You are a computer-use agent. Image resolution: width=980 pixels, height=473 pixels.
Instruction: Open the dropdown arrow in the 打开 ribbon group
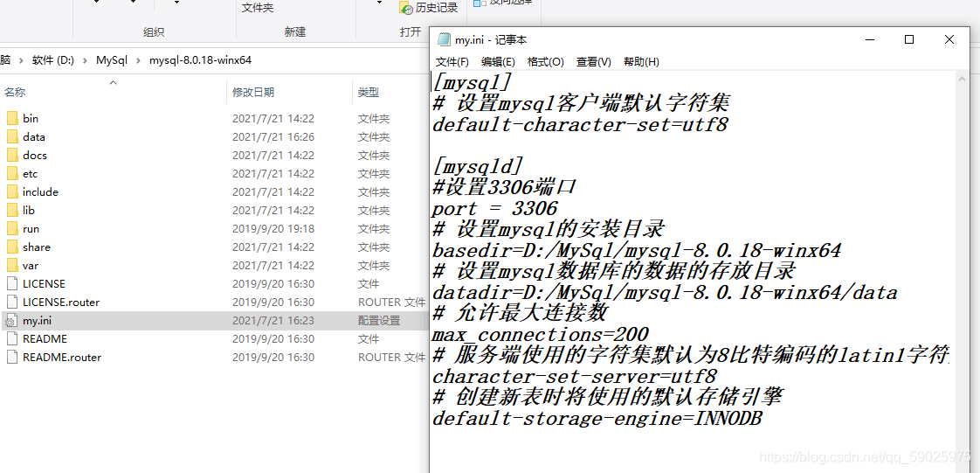[379, 3]
